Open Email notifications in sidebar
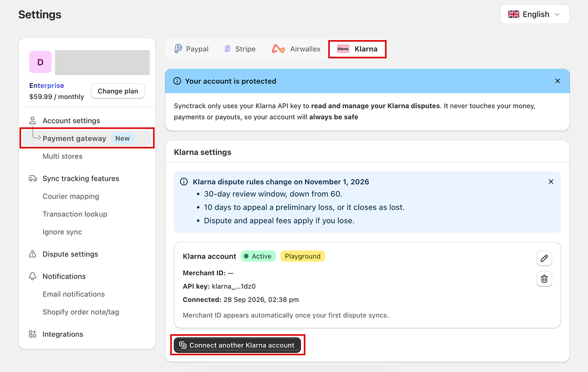 73,294
